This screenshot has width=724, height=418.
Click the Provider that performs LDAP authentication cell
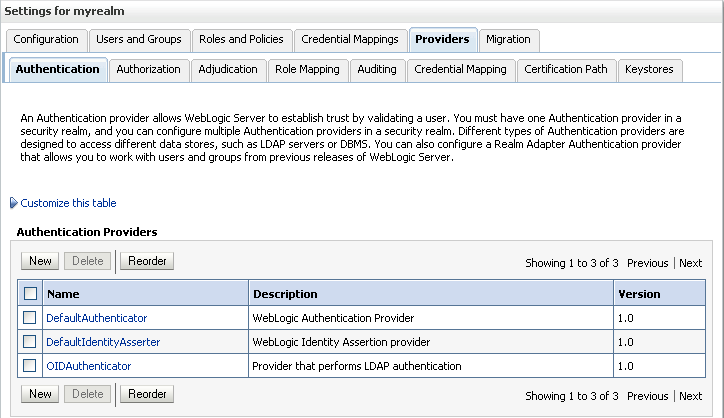coord(431,366)
